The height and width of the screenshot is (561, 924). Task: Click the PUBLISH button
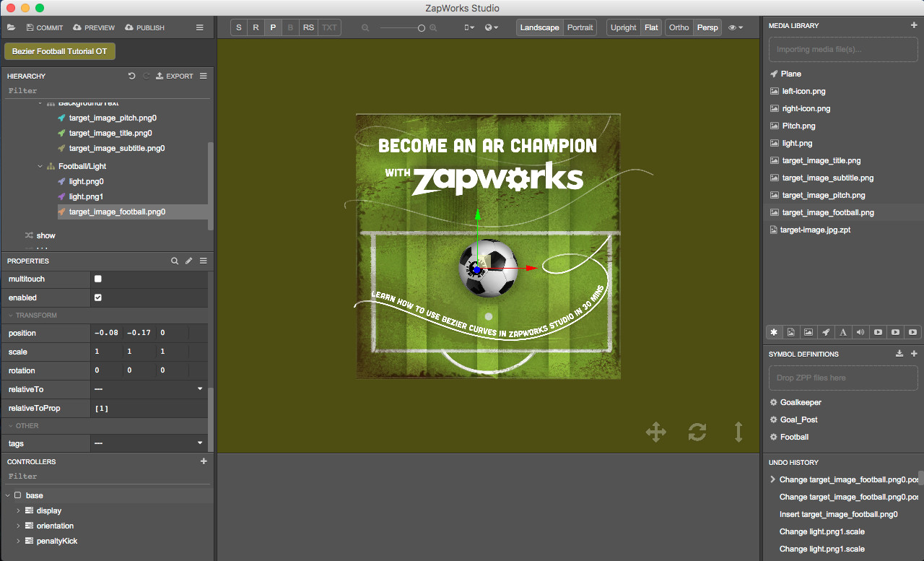click(x=144, y=27)
